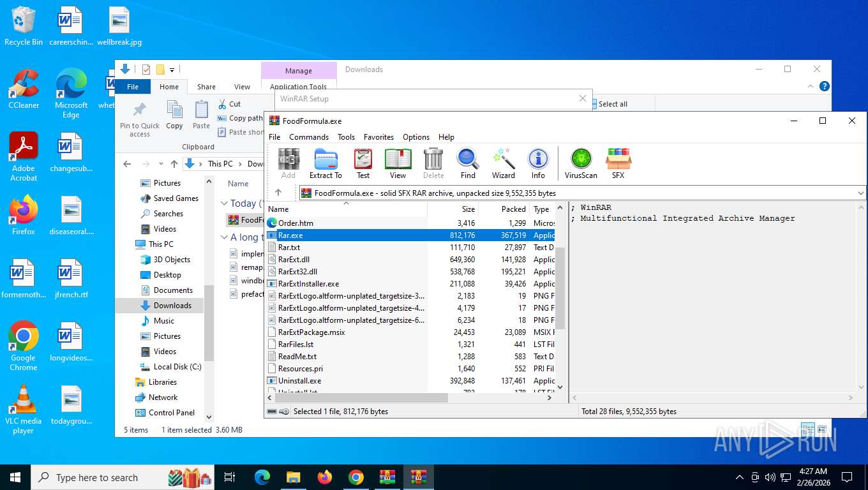Click Cut in Explorer ribbon
868x490 pixels.
(x=229, y=104)
